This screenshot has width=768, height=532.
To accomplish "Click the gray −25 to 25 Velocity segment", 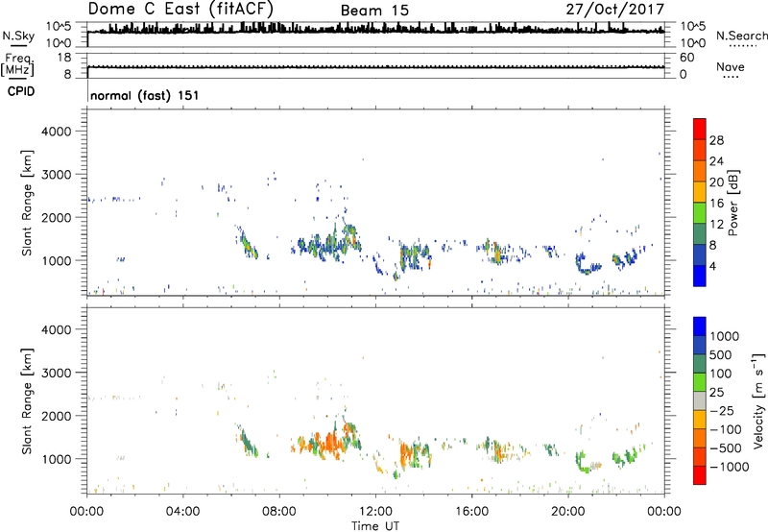I will 700,400.
